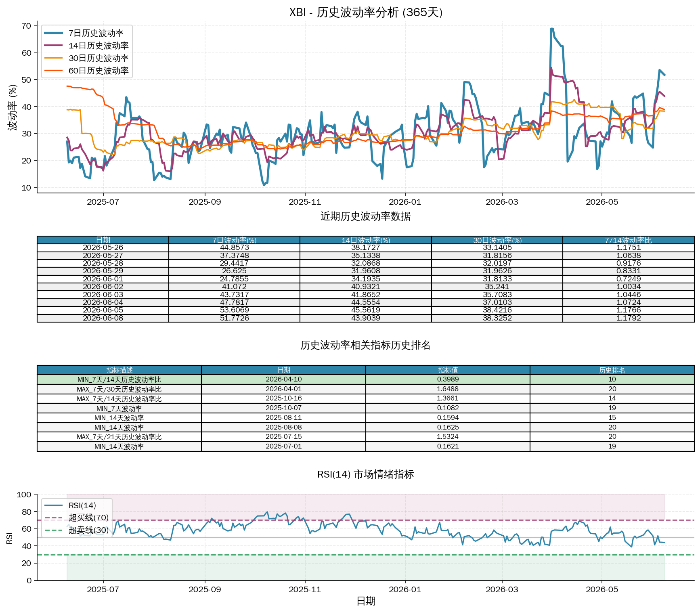The image size is (700, 612).
Task: Click legend entry 60日历史波动率
Action: click(x=86, y=71)
